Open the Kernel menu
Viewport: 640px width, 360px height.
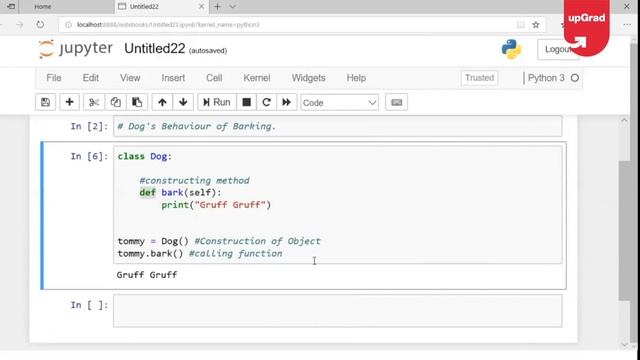[x=257, y=78]
